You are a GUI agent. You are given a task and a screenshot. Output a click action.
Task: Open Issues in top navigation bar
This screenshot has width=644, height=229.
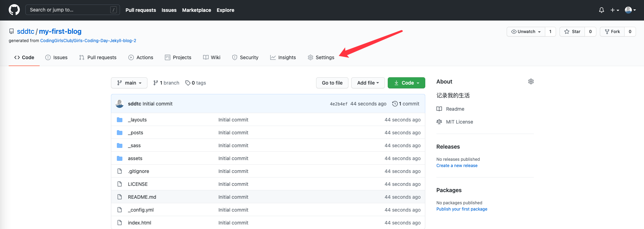click(169, 10)
